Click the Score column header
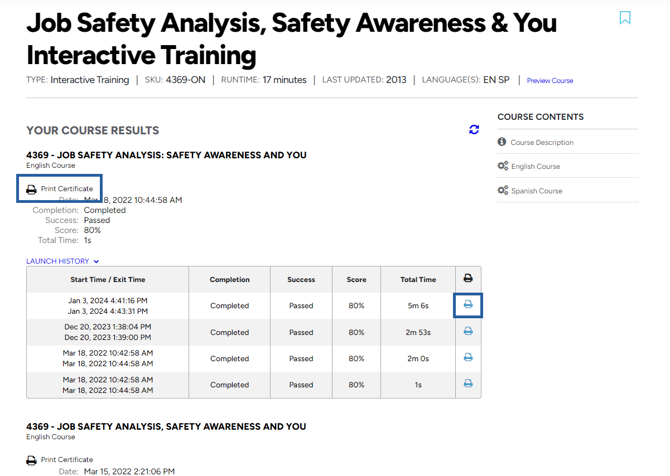The image size is (670, 476). [356, 280]
